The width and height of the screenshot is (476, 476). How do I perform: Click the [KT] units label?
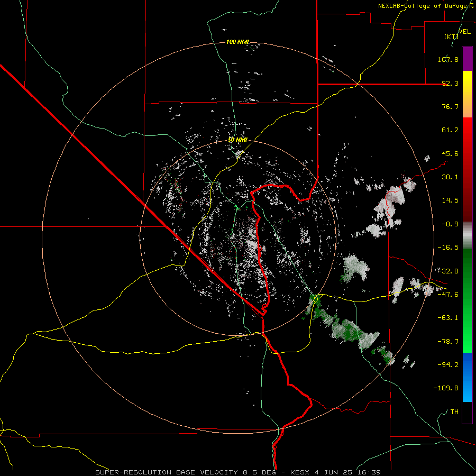click(452, 36)
